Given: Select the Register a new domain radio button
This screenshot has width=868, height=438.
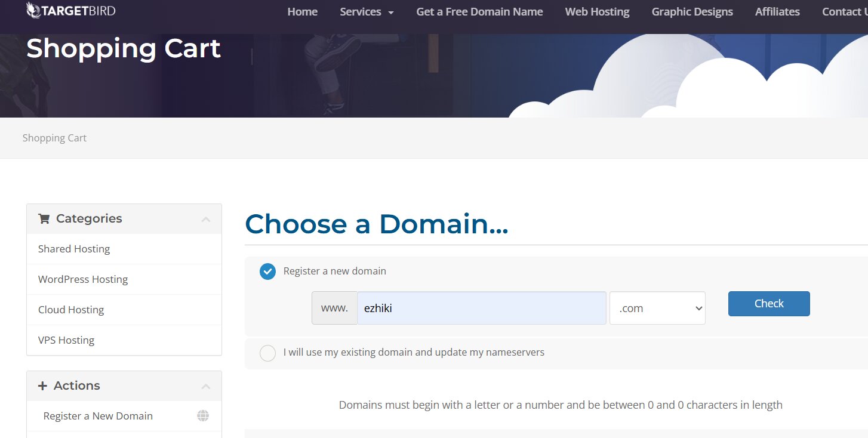Looking at the screenshot, I should [x=267, y=272].
